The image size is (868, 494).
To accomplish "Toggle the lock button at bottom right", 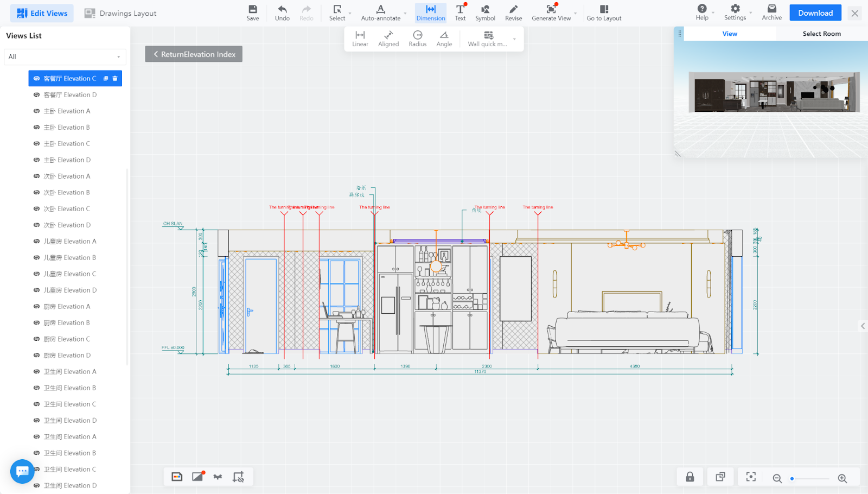I will click(690, 477).
